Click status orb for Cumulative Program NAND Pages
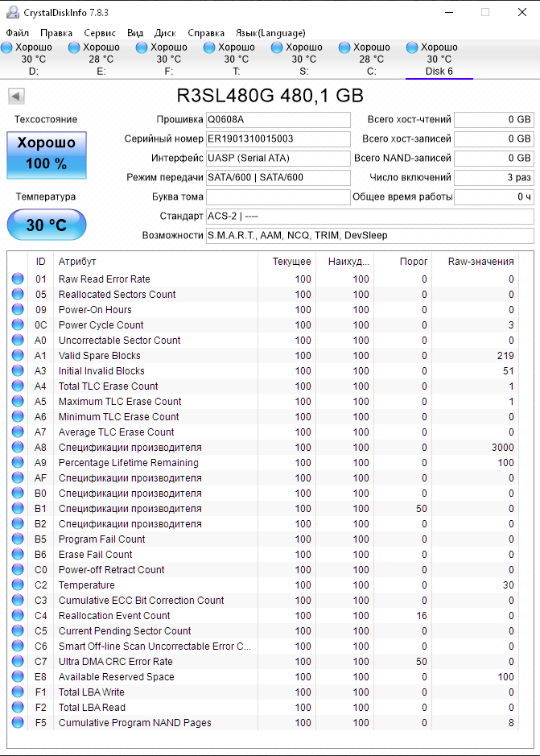Viewport: 540px width, 756px height. (18, 723)
